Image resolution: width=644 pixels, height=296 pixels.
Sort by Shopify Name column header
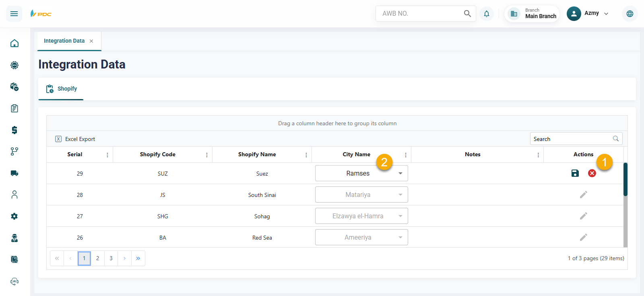tap(257, 154)
